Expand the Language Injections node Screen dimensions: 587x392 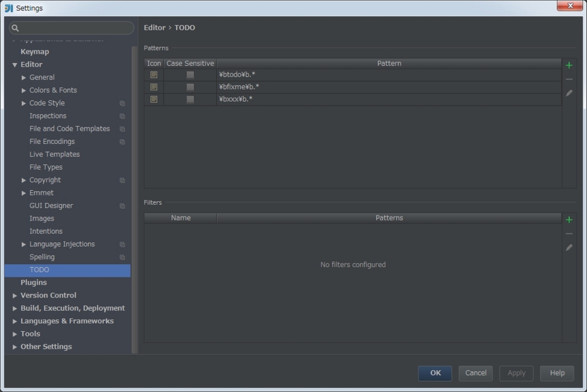coord(24,244)
